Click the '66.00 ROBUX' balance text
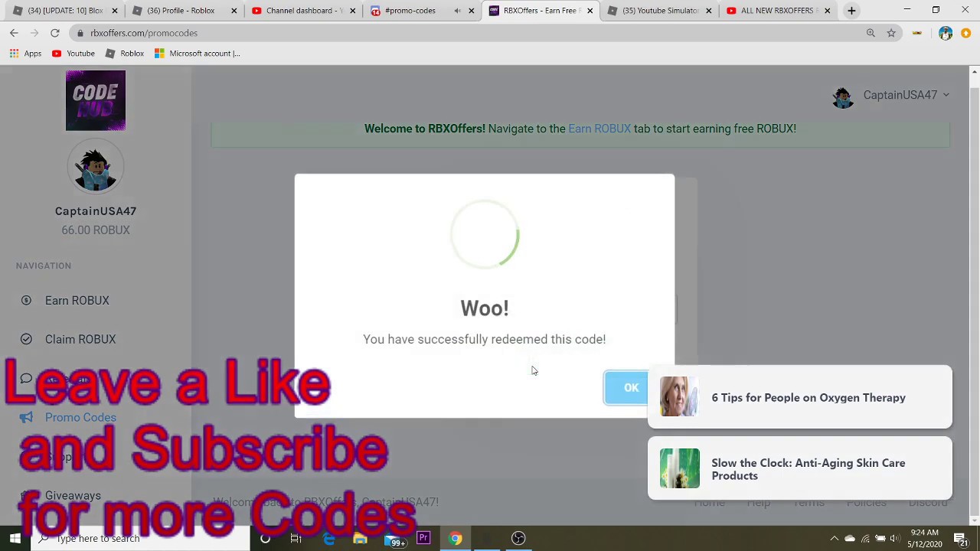 point(96,230)
